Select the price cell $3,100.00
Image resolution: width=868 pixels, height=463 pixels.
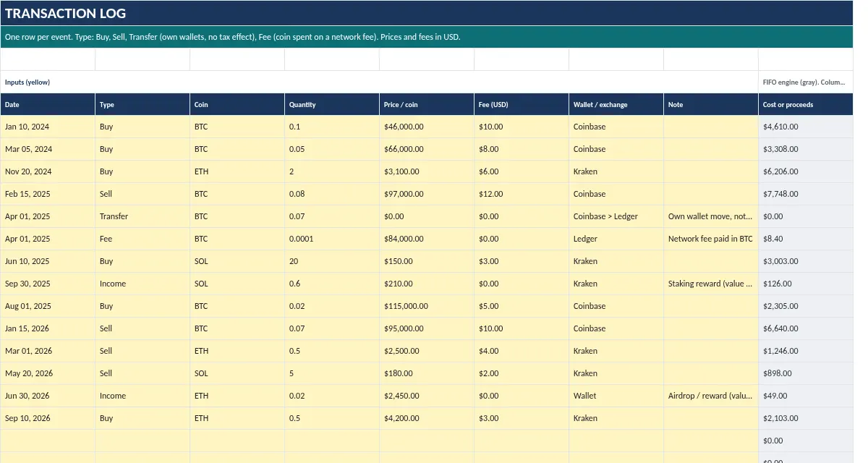click(427, 171)
